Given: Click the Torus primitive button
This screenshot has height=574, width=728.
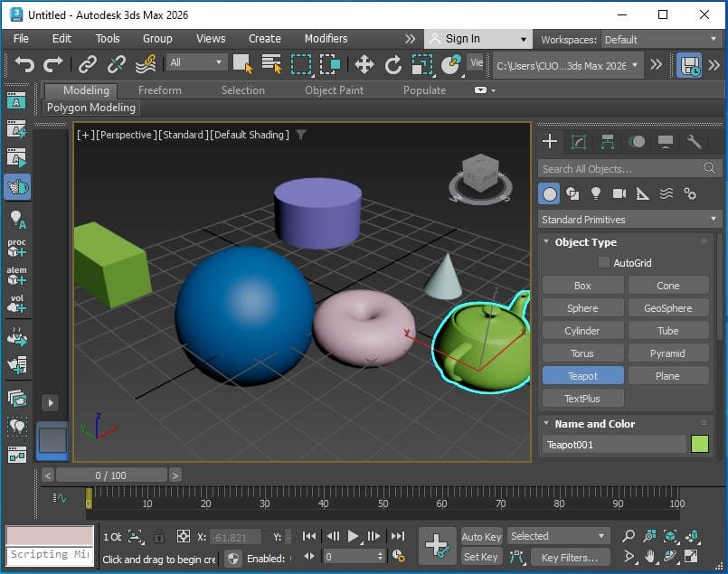Looking at the screenshot, I should (x=582, y=353).
